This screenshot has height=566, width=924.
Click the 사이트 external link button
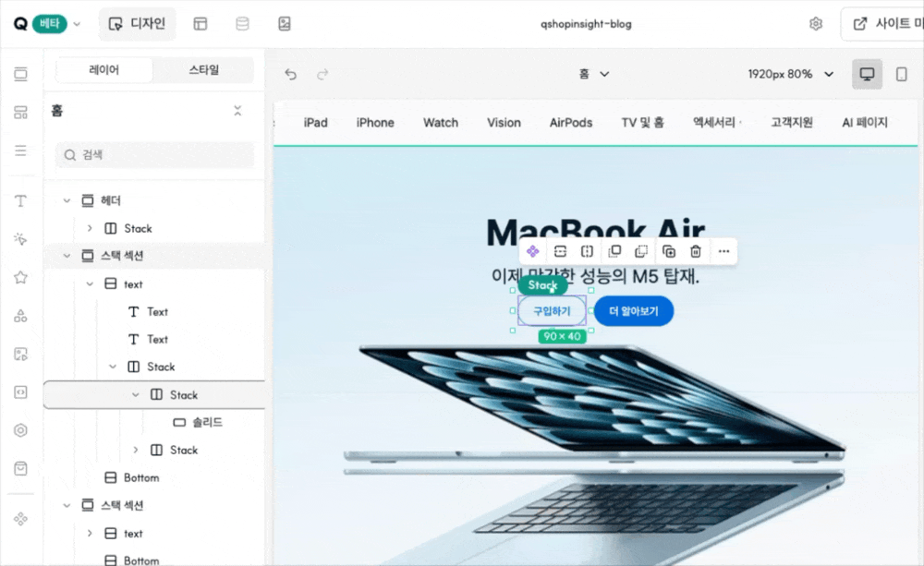pyautogui.click(x=882, y=24)
